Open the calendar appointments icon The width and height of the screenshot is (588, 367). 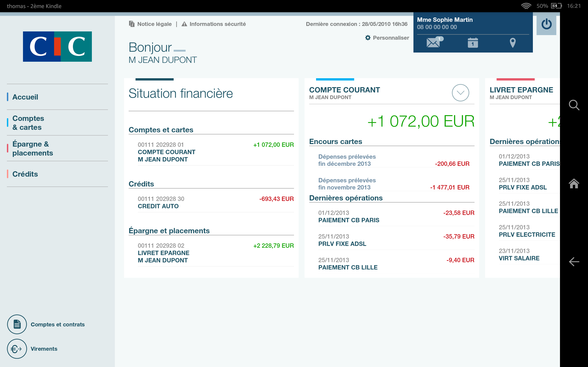pos(473,43)
